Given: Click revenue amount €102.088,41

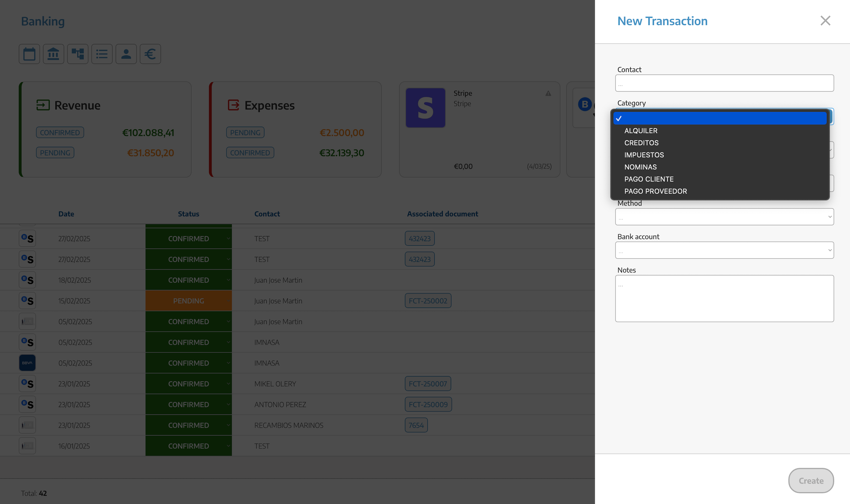Looking at the screenshot, I should 148,132.
